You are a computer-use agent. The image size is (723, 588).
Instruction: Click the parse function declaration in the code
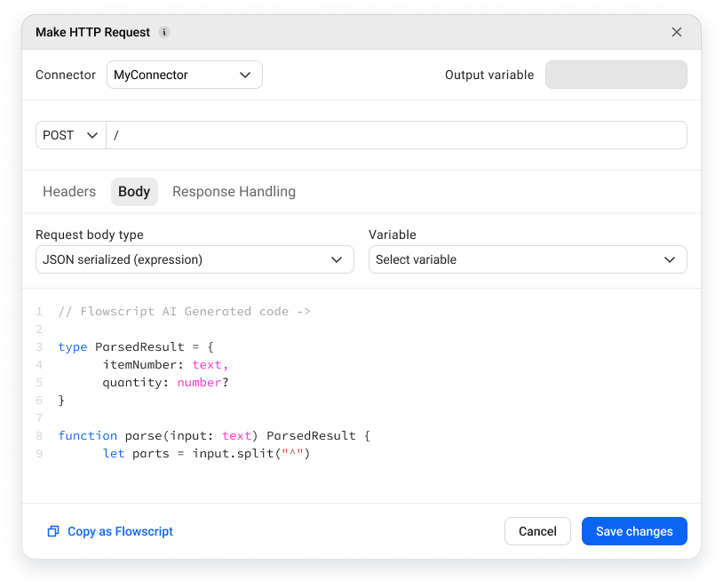(178, 435)
